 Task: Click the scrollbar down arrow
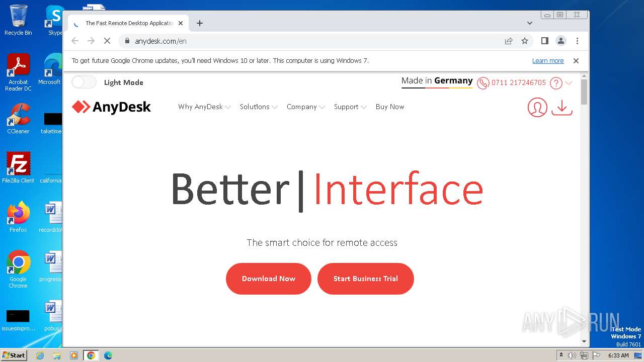point(584,341)
